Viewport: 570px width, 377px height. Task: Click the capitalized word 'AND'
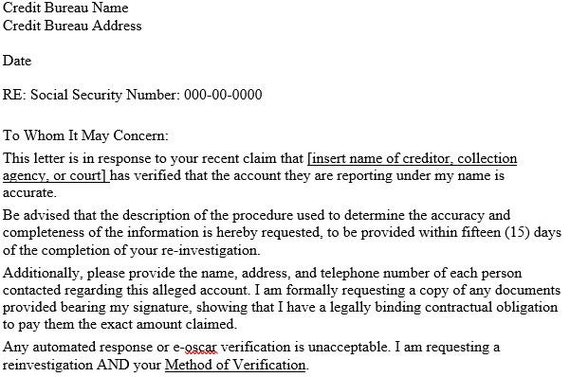click(x=113, y=365)
